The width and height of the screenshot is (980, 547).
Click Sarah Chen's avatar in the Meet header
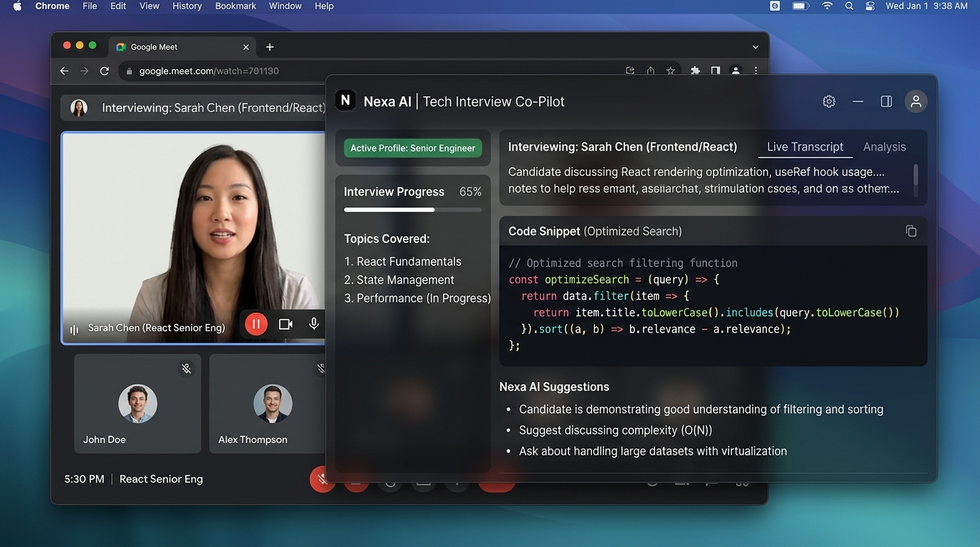pos(79,108)
